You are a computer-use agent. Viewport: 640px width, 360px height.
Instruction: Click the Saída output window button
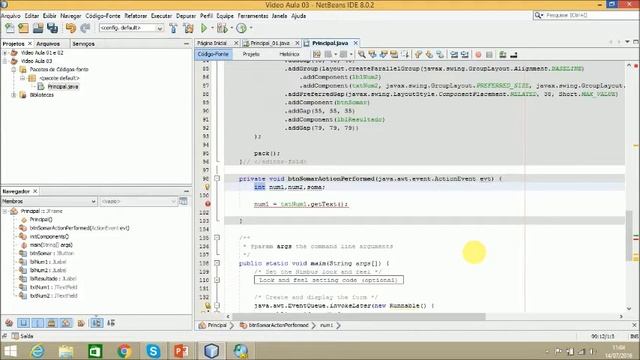pos(23,336)
